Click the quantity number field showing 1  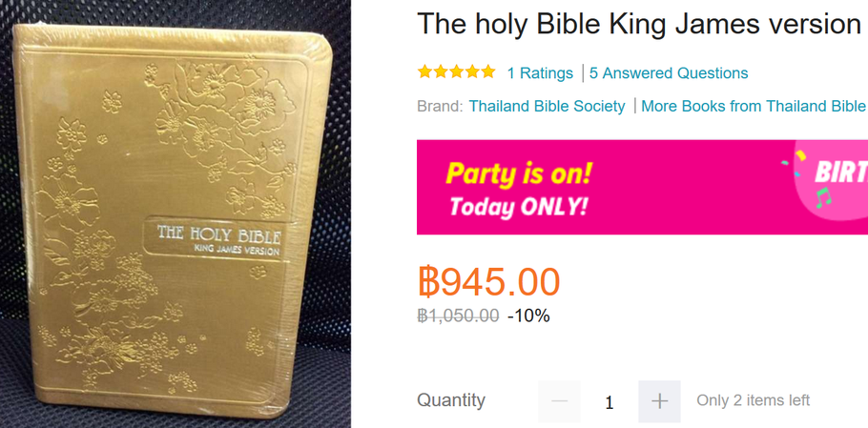click(x=610, y=402)
